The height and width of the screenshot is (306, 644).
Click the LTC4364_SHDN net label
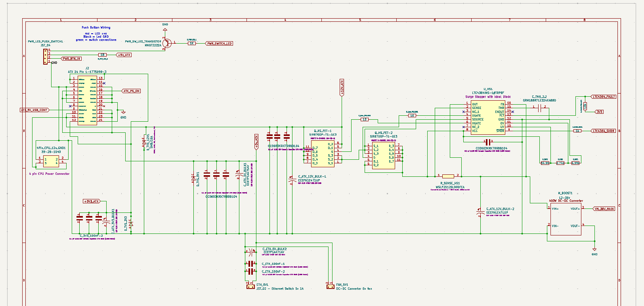(603, 131)
